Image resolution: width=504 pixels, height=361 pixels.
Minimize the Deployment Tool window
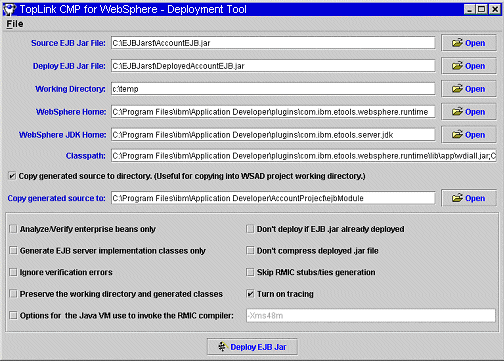[x=469, y=9]
